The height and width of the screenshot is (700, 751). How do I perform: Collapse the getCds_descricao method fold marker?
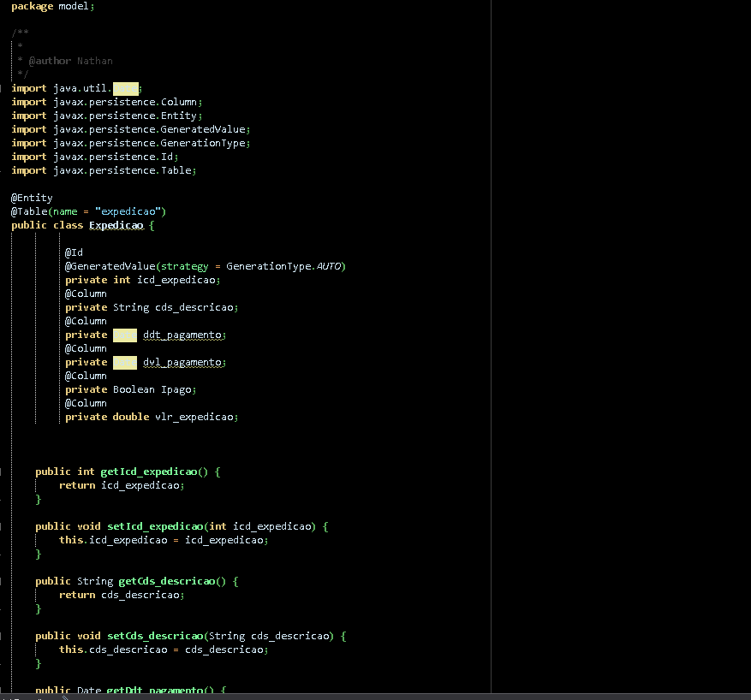click(x=3, y=581)
